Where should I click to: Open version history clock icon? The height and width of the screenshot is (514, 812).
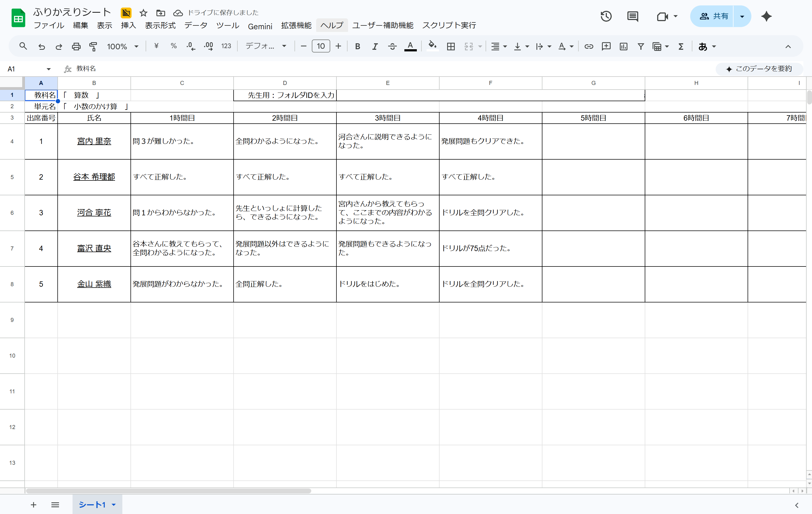[606, 16]
